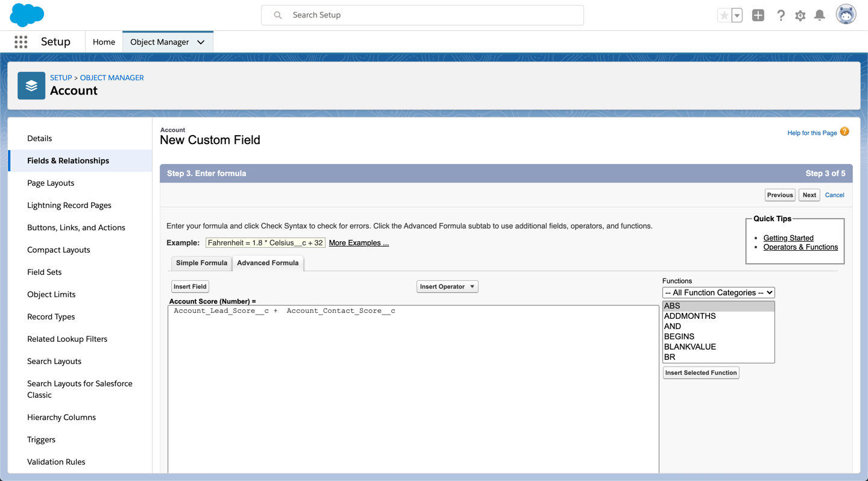Go to the Home tab
868x481 pixels.
(104, 42)
